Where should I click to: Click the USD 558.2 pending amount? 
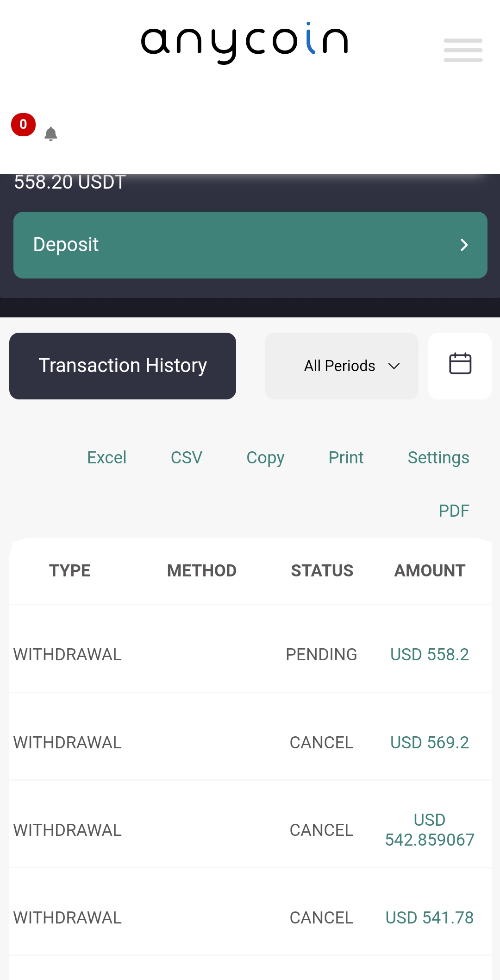430,655
